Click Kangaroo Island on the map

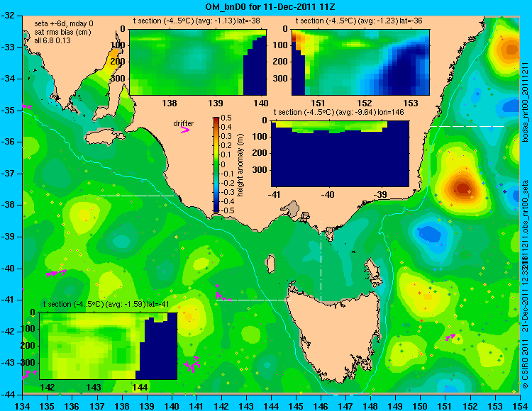click(x=105, y=137)
